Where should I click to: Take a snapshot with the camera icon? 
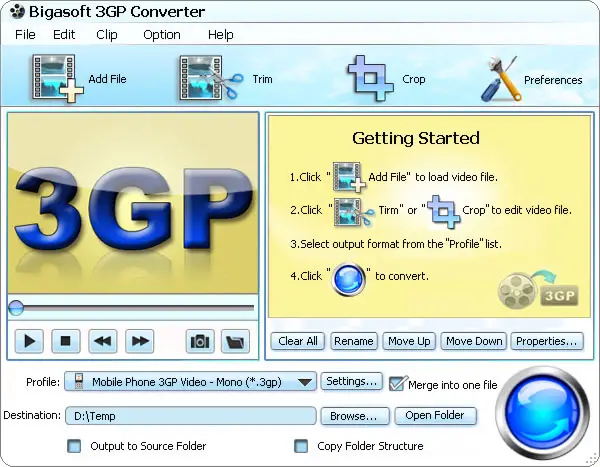(200, 341)
